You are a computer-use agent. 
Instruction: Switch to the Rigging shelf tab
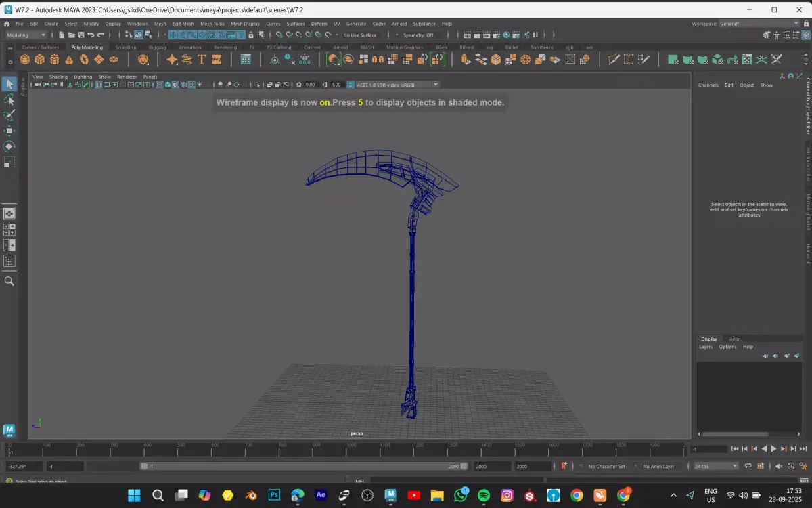157,47
